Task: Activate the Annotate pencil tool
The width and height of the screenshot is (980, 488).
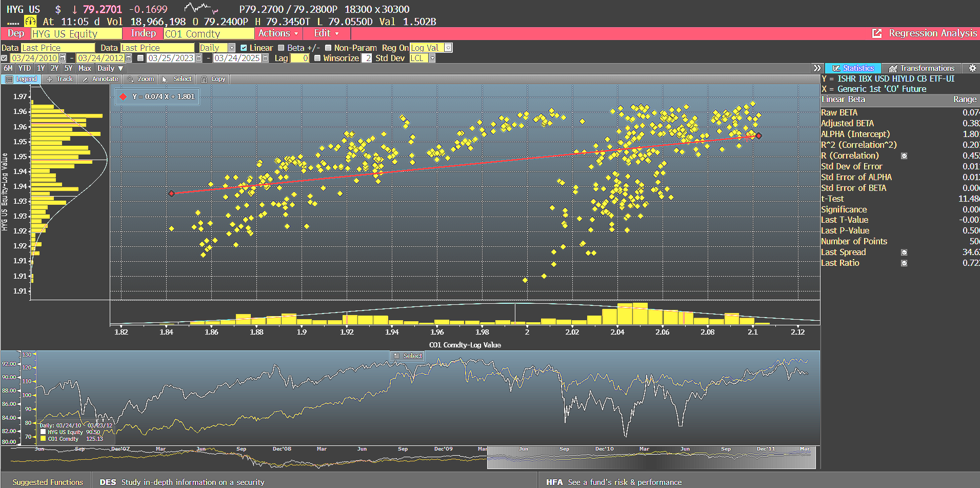Action: tap(99, 79)
